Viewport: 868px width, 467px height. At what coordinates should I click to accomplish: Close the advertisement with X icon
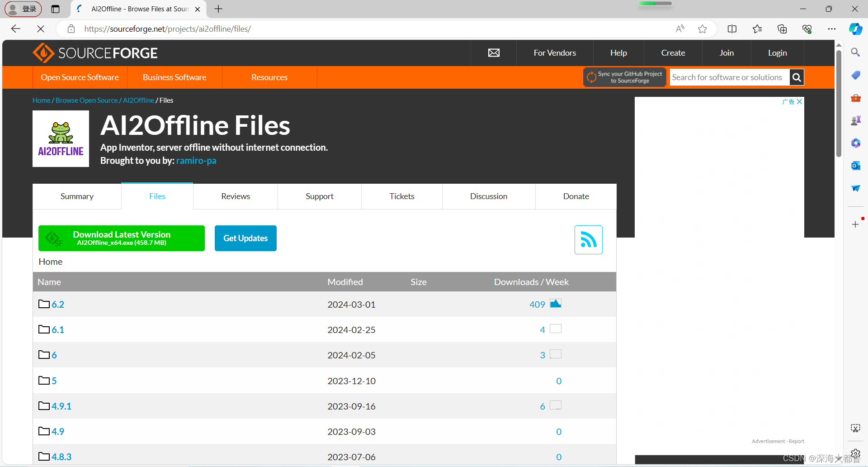tap(799, 102)
